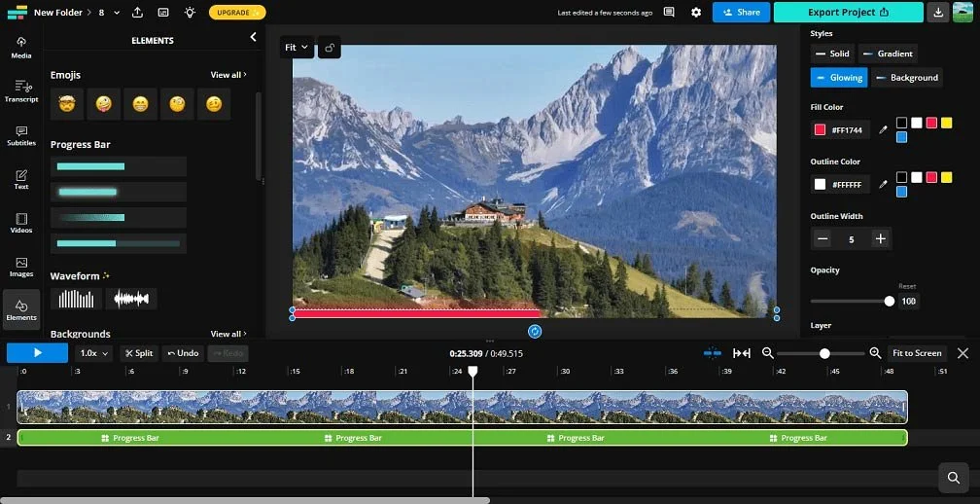Add the first solid progress bar

119,166
